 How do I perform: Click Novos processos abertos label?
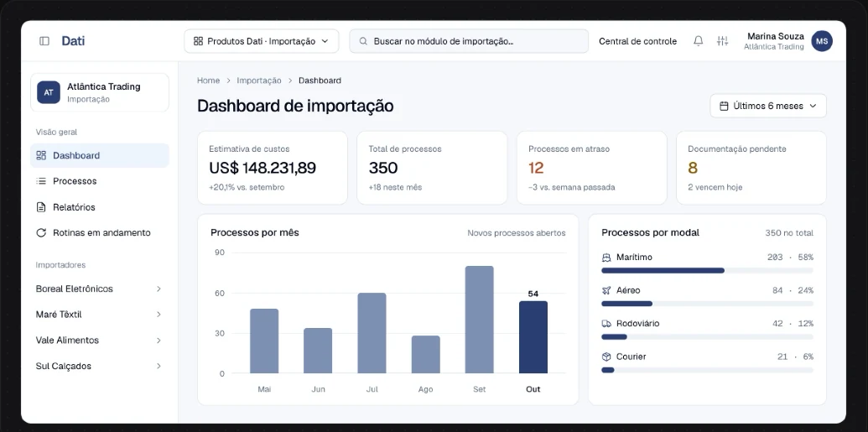click(x=517, y=233)
